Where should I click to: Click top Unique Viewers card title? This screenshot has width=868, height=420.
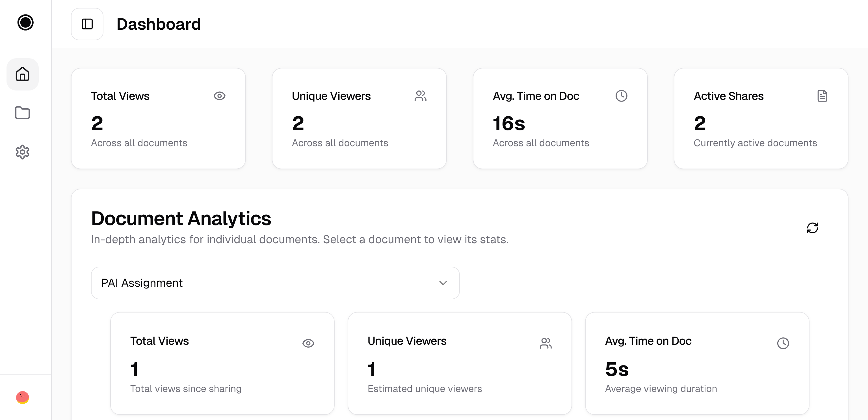pyautogui.click(x=331, y=96)
